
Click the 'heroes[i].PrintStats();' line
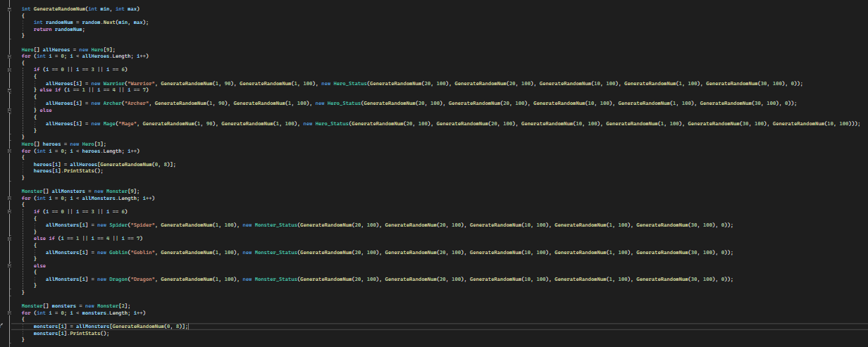[x=68, y=170]
